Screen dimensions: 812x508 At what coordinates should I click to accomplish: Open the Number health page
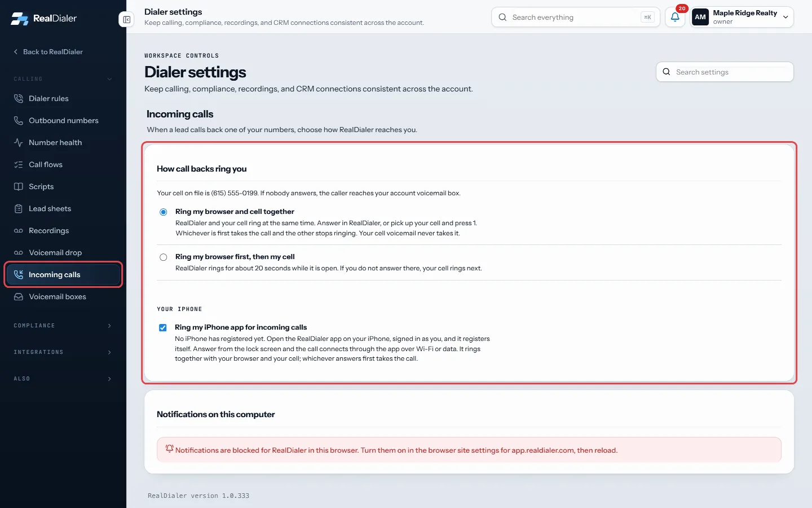(x=63, y=142)
